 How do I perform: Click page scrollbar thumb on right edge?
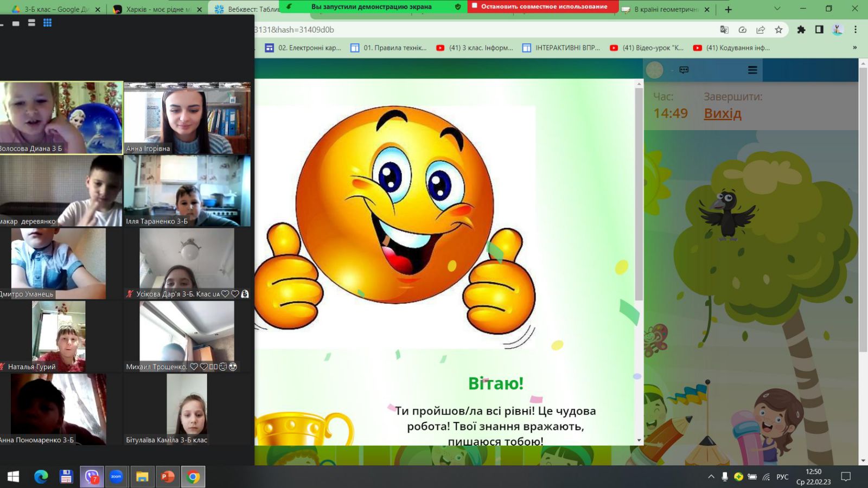863,209
